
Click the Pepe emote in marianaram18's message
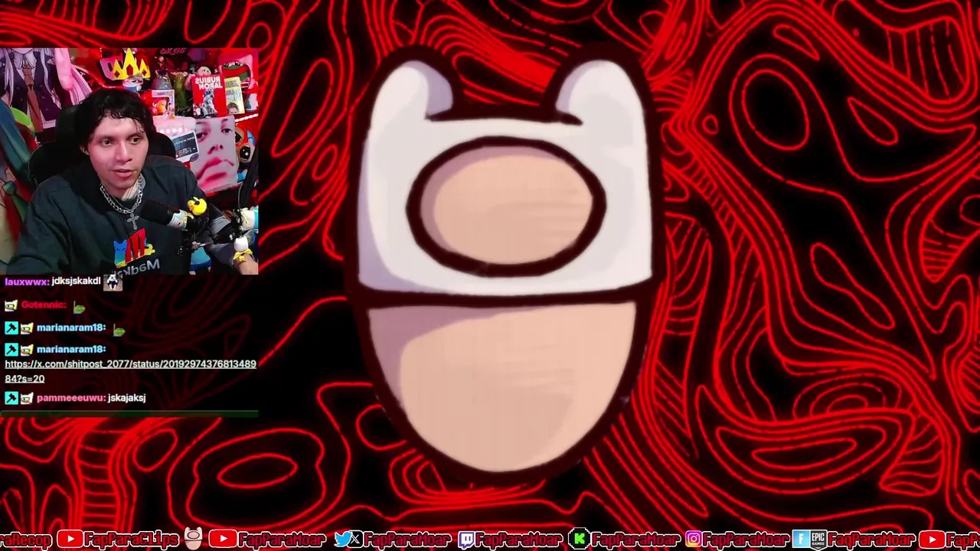click(119, 331)
